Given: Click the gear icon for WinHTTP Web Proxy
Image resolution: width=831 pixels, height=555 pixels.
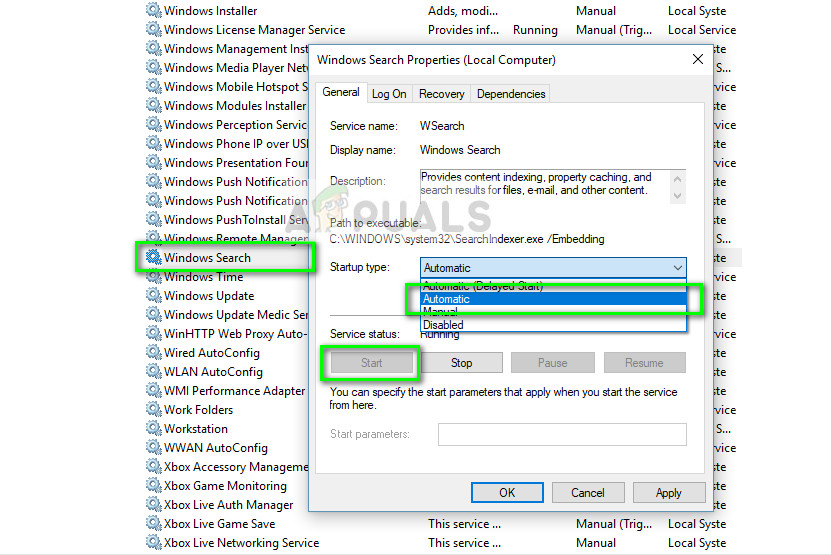Looking at the screenshot, I should 154,333.
